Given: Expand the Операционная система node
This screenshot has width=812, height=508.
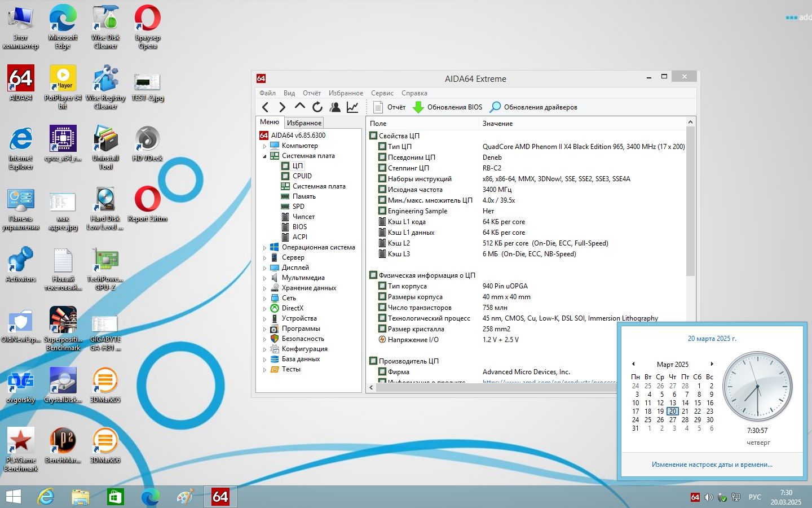Looking at the screenshot, I should click(264, 248).
